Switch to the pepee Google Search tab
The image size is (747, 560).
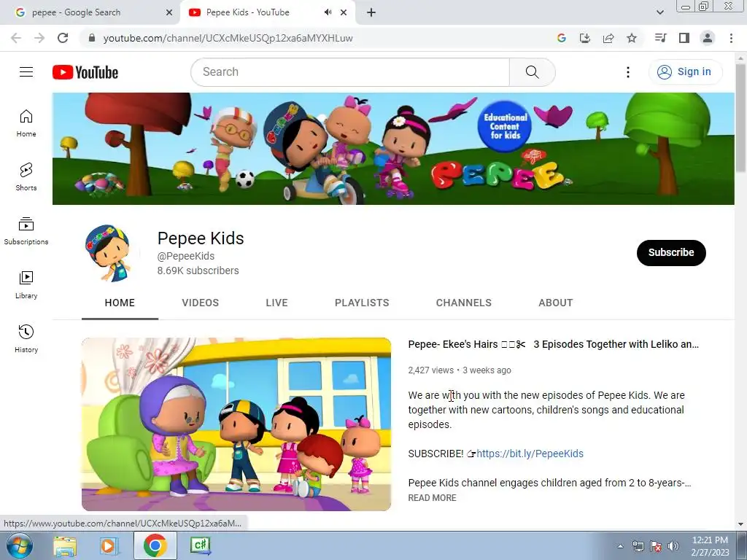90,12
